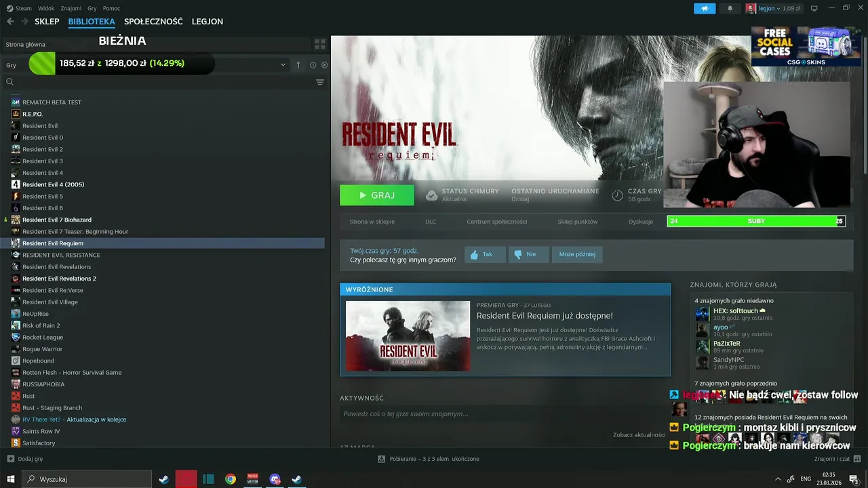Click the sort ascending arrow icon

pos(298,65)
